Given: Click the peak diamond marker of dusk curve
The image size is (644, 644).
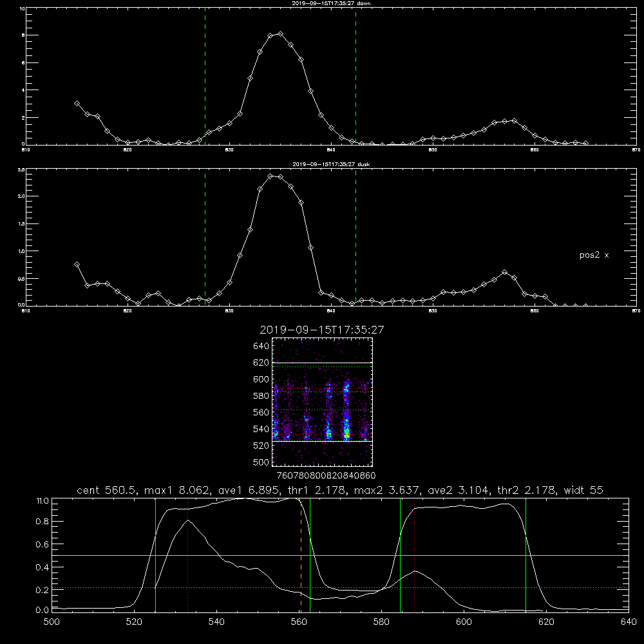Looking at the screenshot, I should pyautogui.click(x=270, y=176).
